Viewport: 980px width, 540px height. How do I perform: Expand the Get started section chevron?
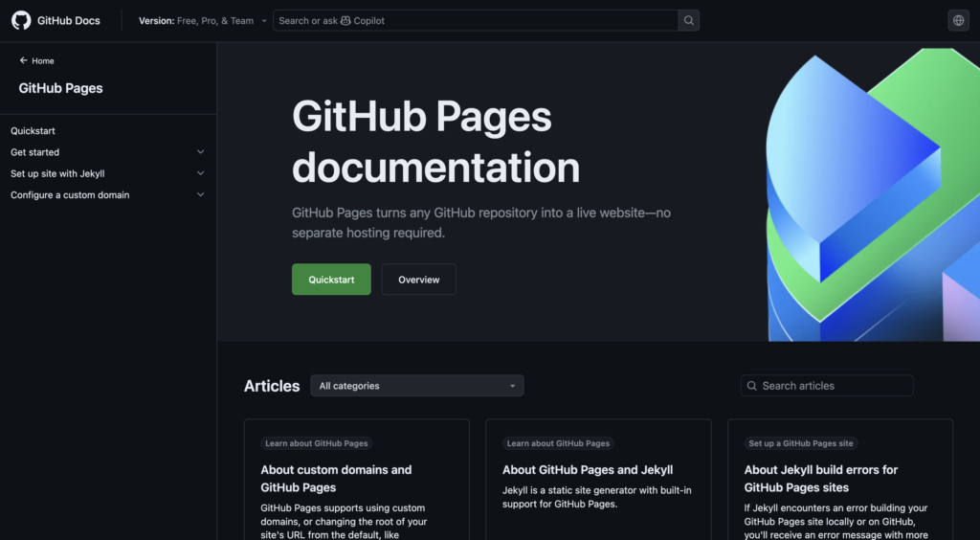201,152
